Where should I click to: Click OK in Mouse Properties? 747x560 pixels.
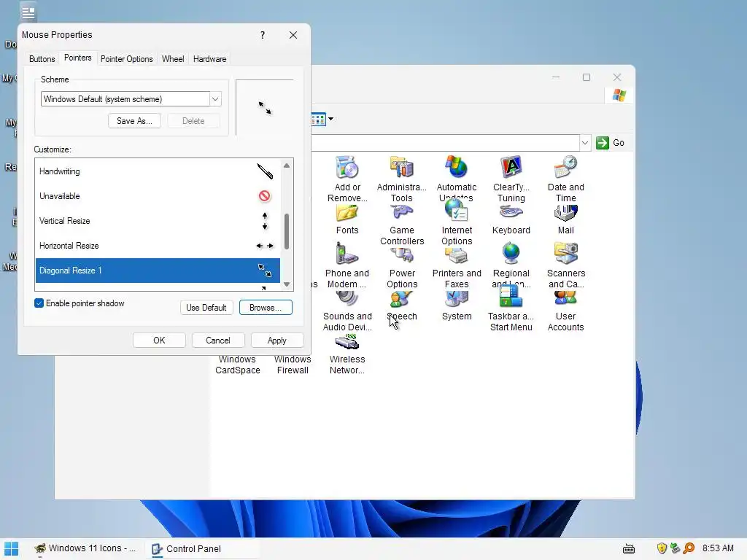pos(159,341)
